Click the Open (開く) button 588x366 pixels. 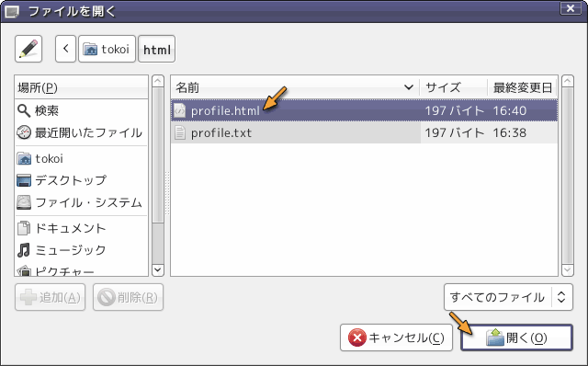(516, 337)
